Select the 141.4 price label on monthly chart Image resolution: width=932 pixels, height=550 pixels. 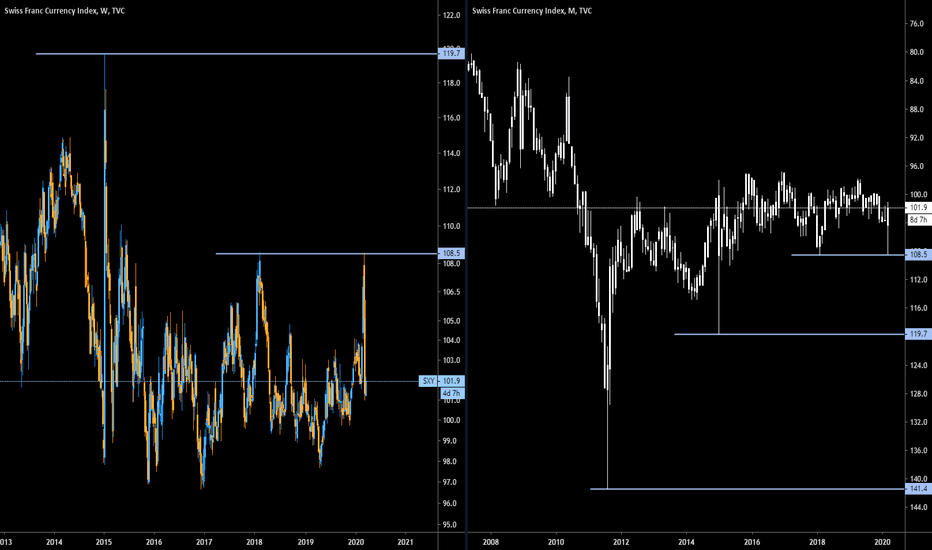[x=918, y=489]
